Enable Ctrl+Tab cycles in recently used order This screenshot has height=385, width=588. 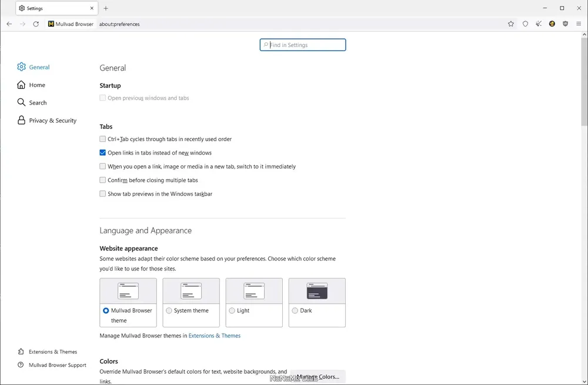[x=102, y=139]
